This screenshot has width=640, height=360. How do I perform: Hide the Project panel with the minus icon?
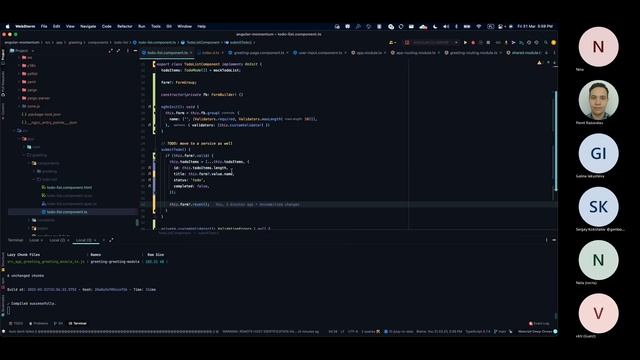coord(136,51)
